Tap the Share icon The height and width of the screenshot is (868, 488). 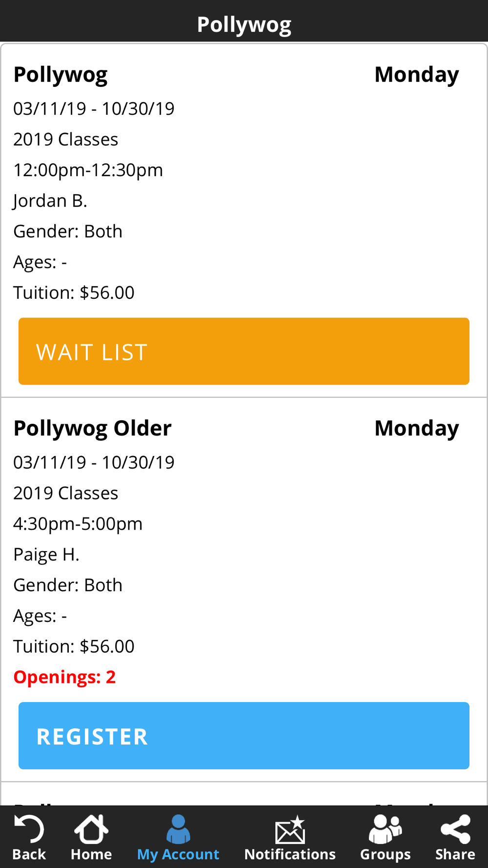tap(455, 829)
